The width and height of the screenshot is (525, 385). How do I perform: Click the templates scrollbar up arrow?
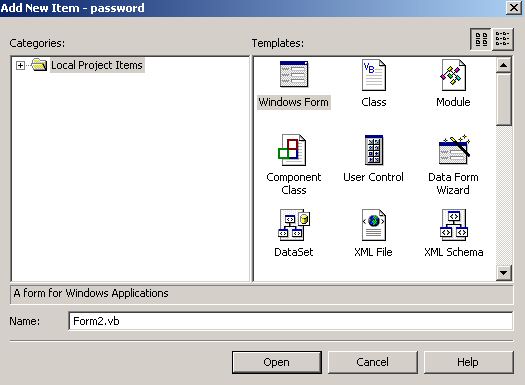[x=504, y=65]
